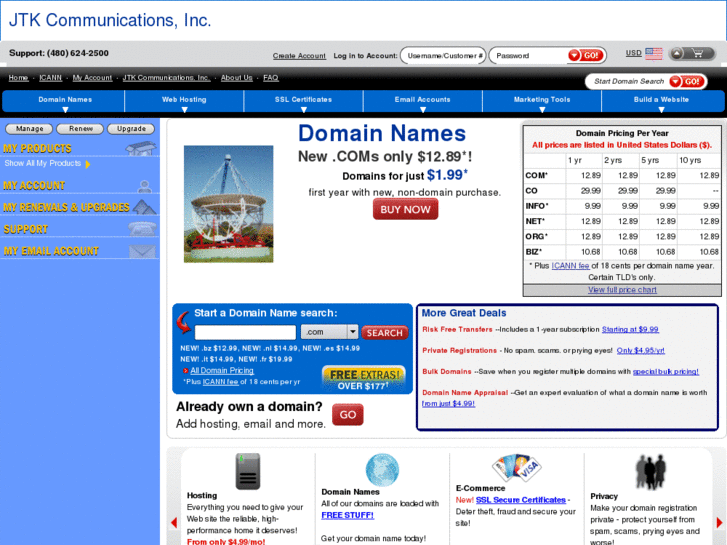Click GO under Already own a domain

pos(348,415)
